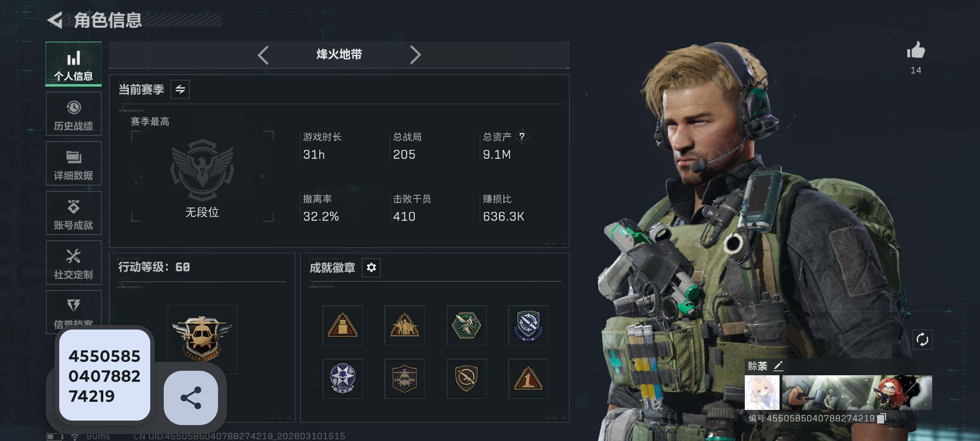Click the helicopter rank badge
Viewport: 980px width, 441px height.
(x=202, y=339)
